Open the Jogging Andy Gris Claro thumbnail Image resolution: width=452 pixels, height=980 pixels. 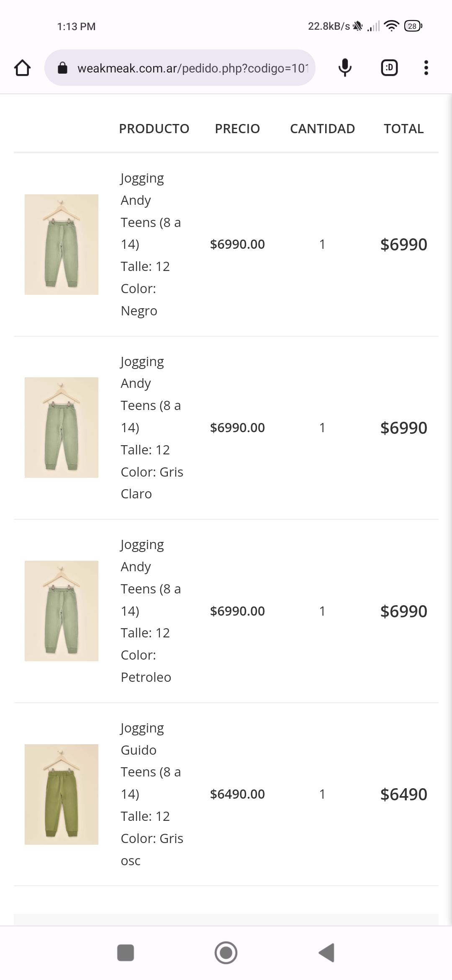[62, 428]
